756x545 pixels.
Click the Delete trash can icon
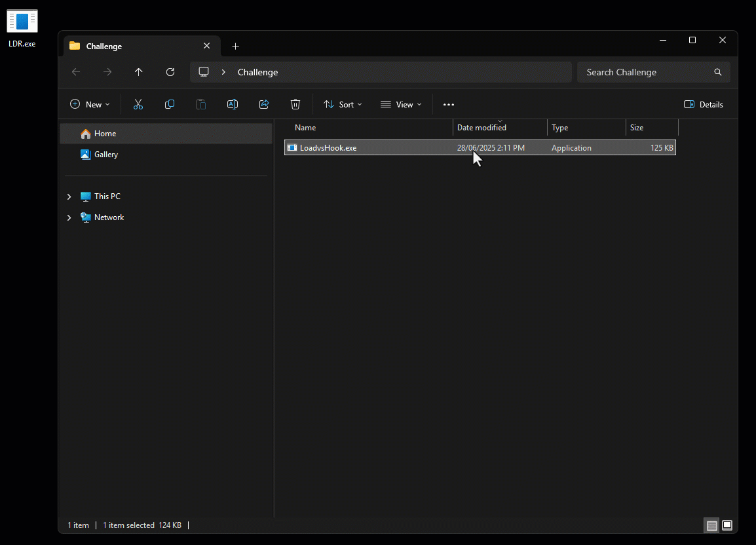[x=295, y=104]
